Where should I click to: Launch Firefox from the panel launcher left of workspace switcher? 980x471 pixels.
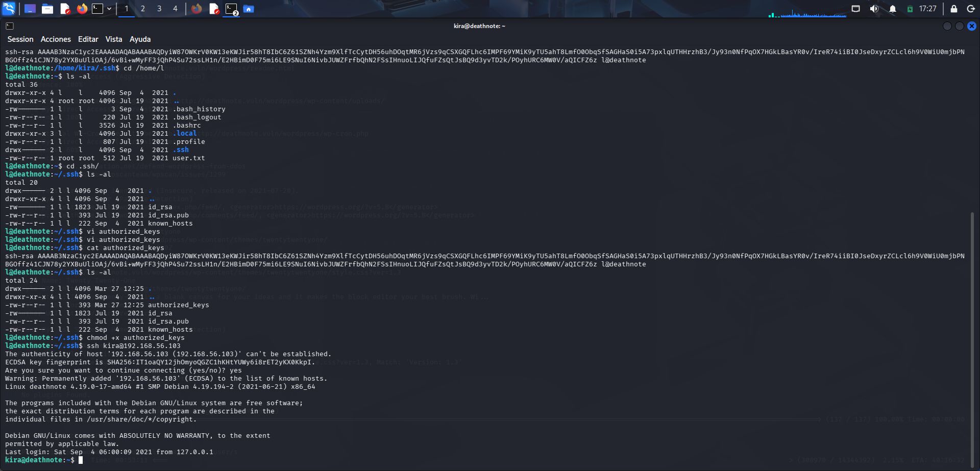82,9
